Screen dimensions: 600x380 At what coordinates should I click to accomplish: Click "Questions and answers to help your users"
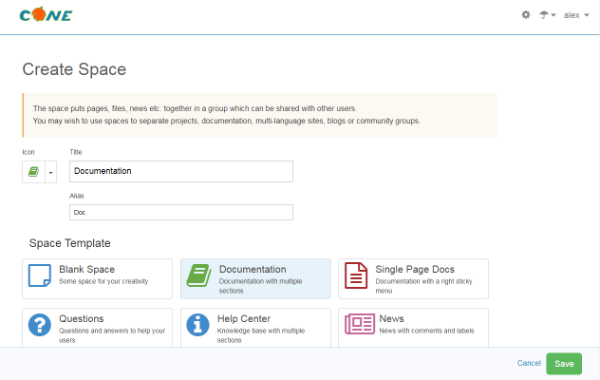[112, 335]
